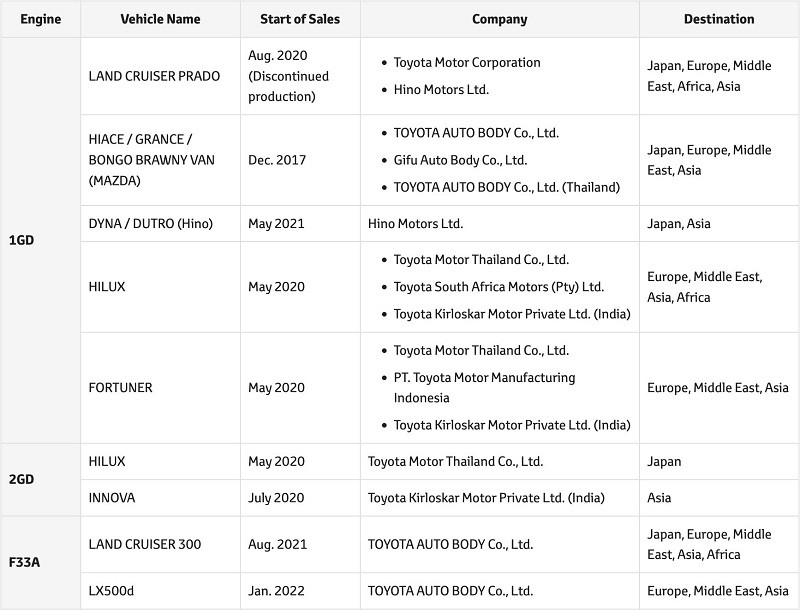The width and height of the screenshot is (800, 611).
Task: Click PT. Toyota Motor Manufacturing Indonesia entry
Action: [x=484, y=387]
